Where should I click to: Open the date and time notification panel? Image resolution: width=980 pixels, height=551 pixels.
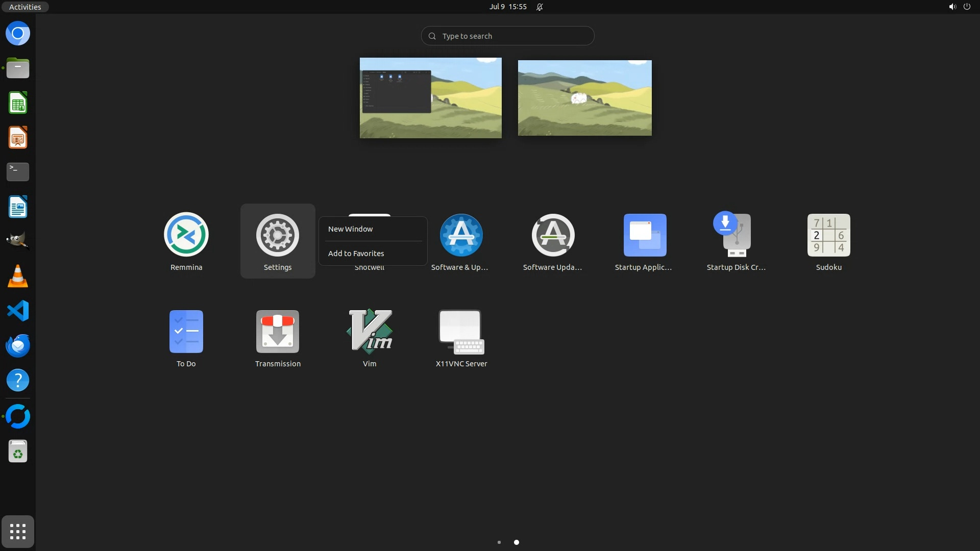[x=508, y=7]
